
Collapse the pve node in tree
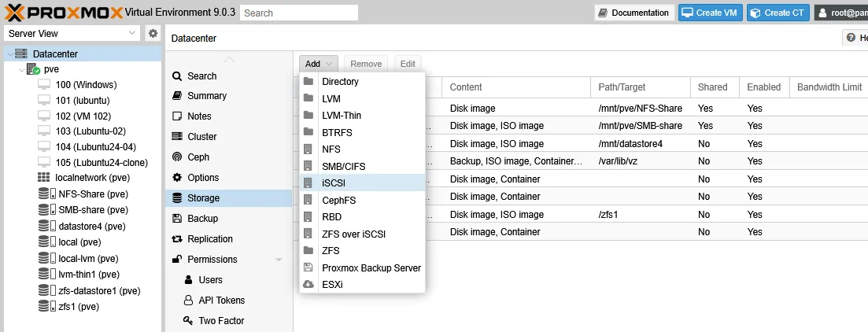pos(21,70)
